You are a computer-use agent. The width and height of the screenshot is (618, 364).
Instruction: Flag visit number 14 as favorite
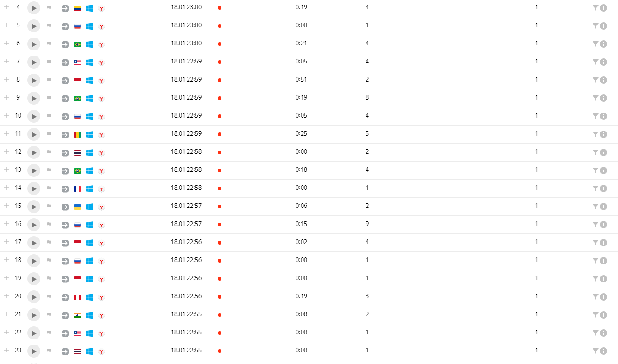pyautogui.click(x=49, y=188)
